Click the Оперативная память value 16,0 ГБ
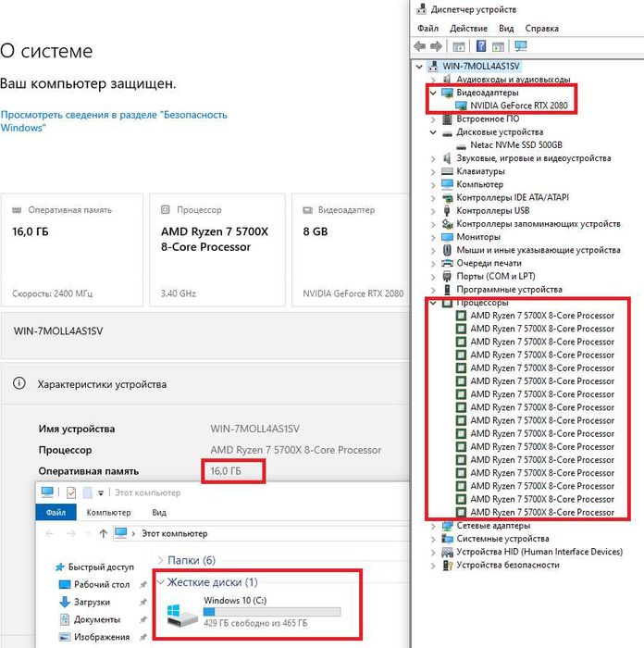 (226, 470)
